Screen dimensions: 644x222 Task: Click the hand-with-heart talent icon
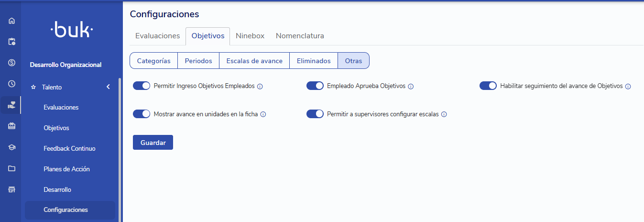(11, 105)
